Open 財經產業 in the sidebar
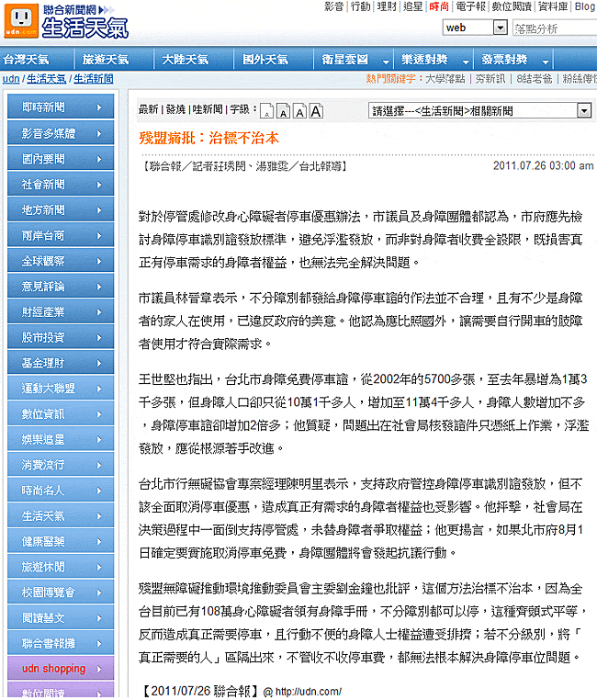The image size is (597, 700). pyautogui.click(x=61, y=311)
